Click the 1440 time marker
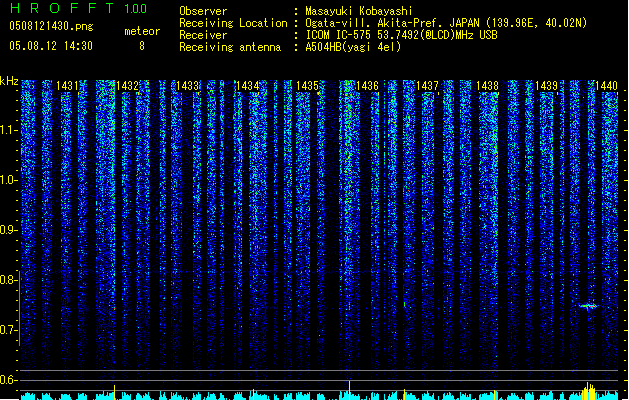629x400 pixels. [x=607, y=86]
